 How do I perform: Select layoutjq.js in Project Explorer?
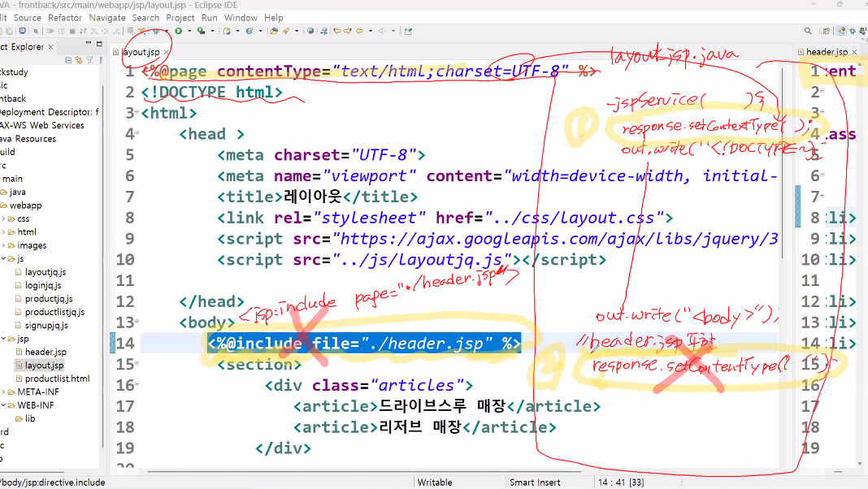tap(45, 272)
